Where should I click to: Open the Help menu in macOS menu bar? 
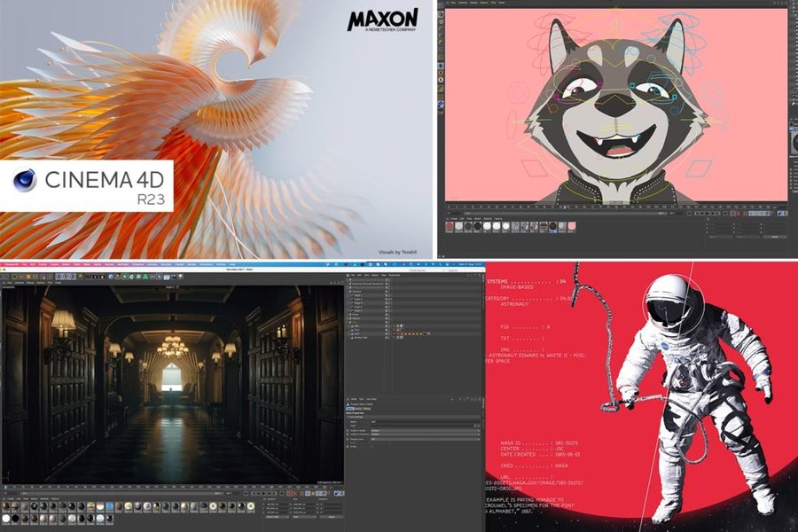[x=232, y=264]
